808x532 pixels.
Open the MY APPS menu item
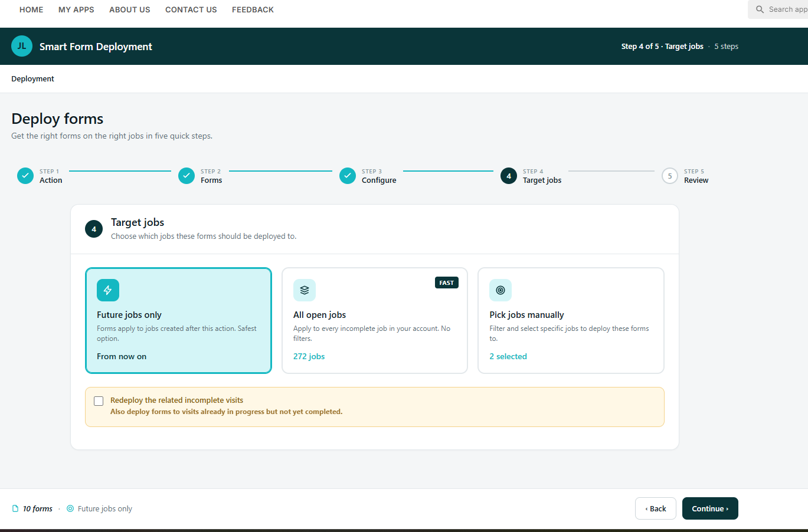pyautogui.click(x=76, y=9)
